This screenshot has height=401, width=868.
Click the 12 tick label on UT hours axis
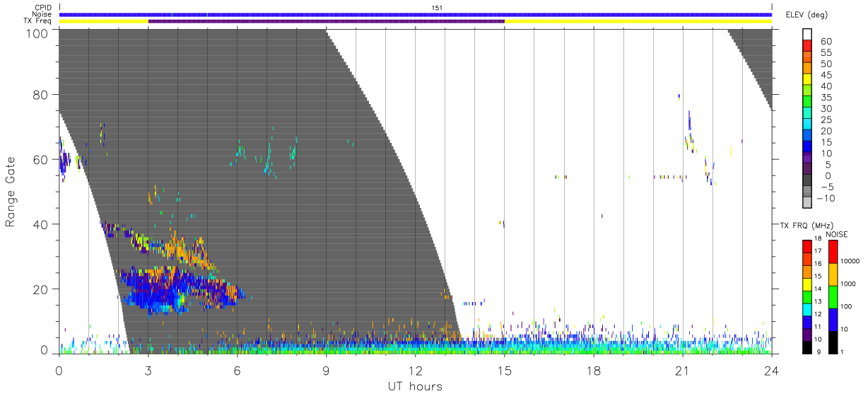click(x=416, y=370)
